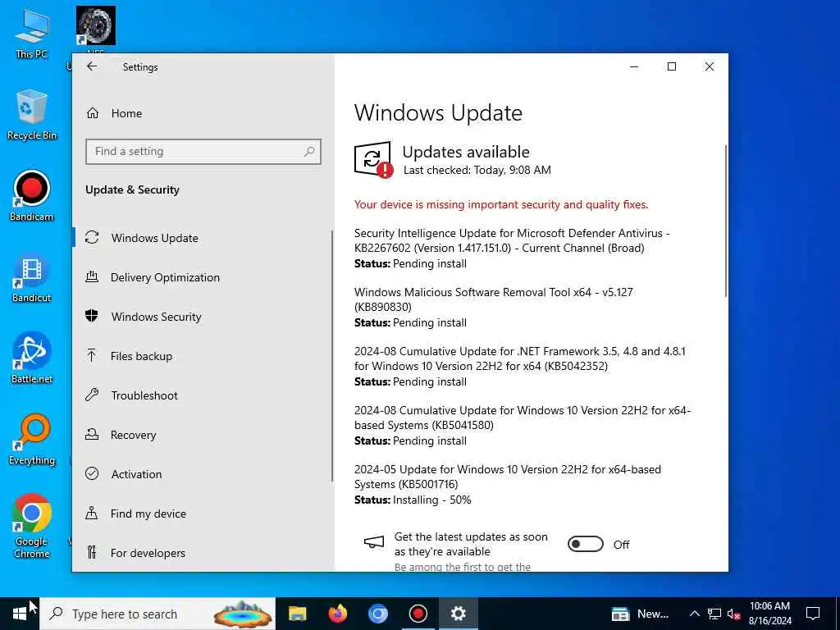
Task: Open the Troubleshoot page
Action: (x=144, y=395)
